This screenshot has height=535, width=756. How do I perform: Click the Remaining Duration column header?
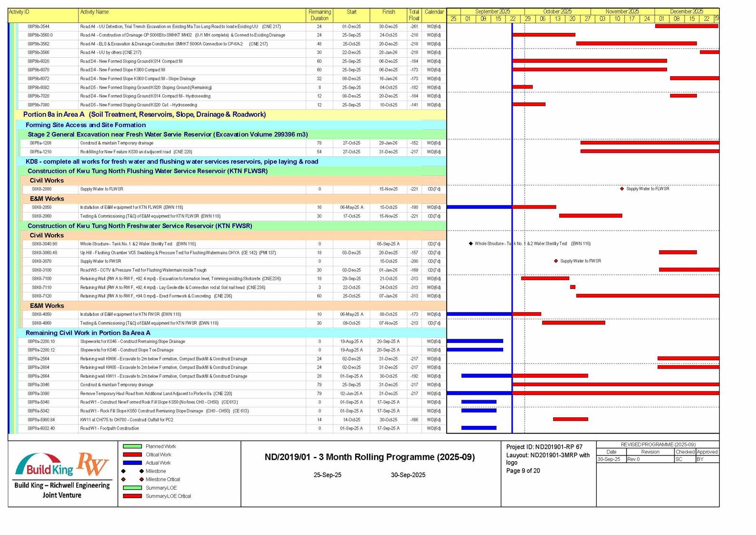(319, 15)
